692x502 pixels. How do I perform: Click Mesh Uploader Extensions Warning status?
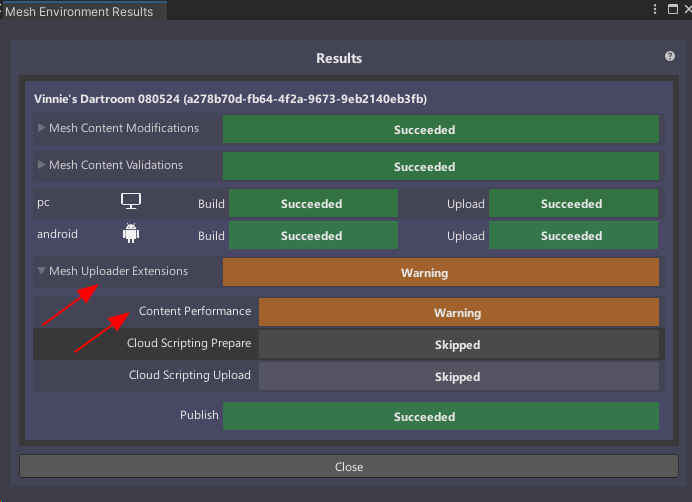(441, 272)
